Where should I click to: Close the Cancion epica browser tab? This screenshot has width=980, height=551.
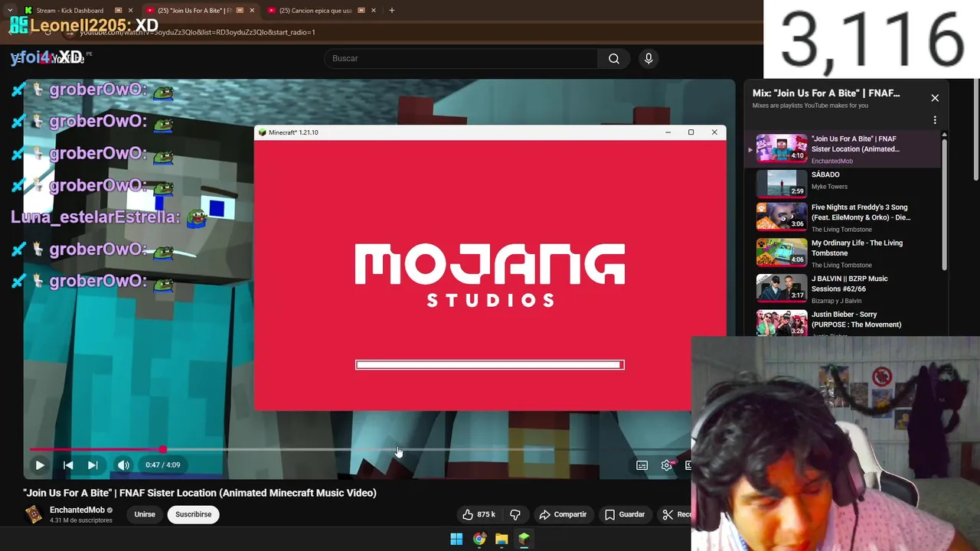pyautogui.click(x=374, y=11)
